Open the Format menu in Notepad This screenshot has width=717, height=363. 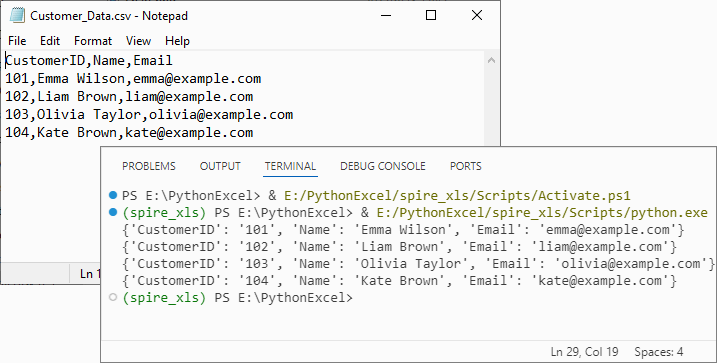click(93, 41)
